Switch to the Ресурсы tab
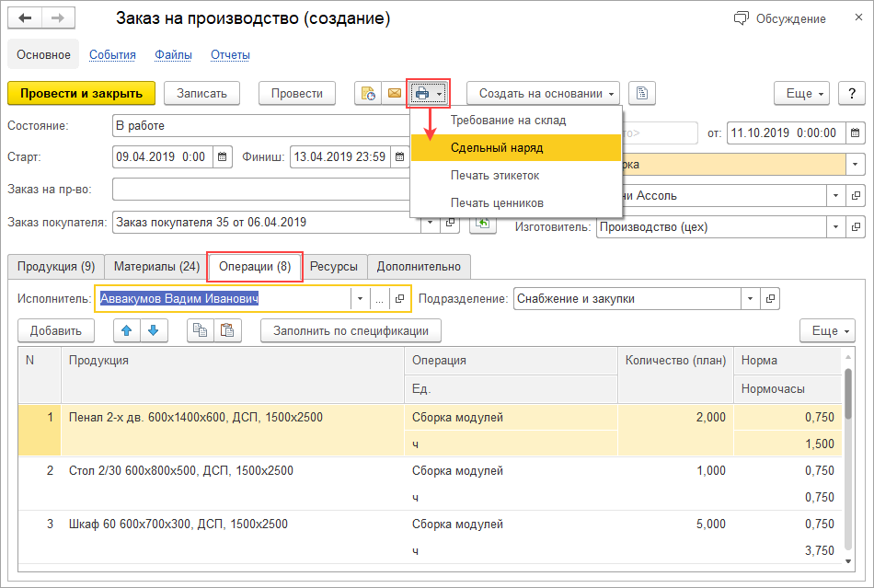This screenshot has width=874, height=588. pyautogui.click(x=333, y=267)
